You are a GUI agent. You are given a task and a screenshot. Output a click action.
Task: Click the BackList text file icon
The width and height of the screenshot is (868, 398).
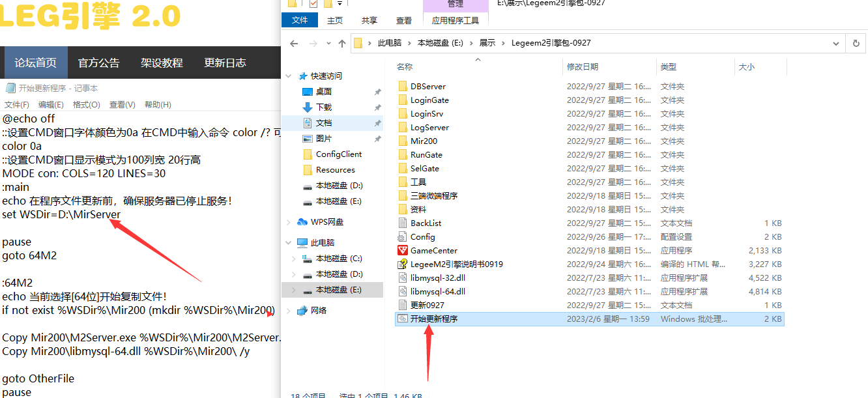click(x=403, y=223)
